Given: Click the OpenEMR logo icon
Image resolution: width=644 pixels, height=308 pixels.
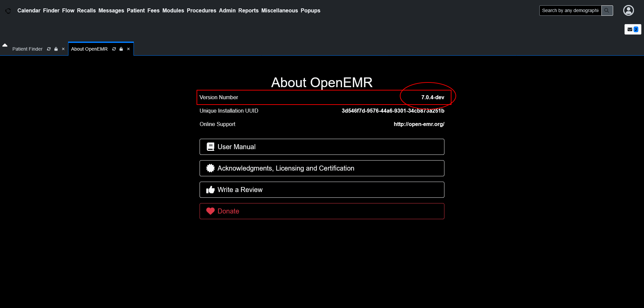Looking at the screenshot, I should pos(8,11).
